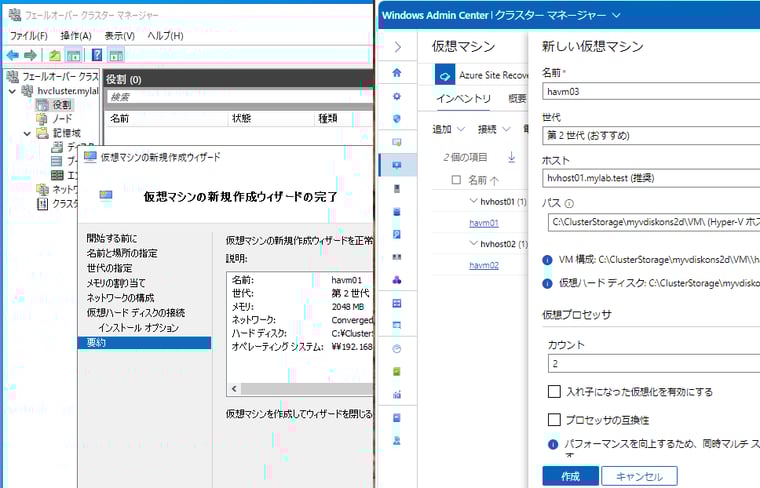Click the download/export arrow beside 2 個の項目
760x488 pixels.
pyautogui.click(x=511, y=157)
